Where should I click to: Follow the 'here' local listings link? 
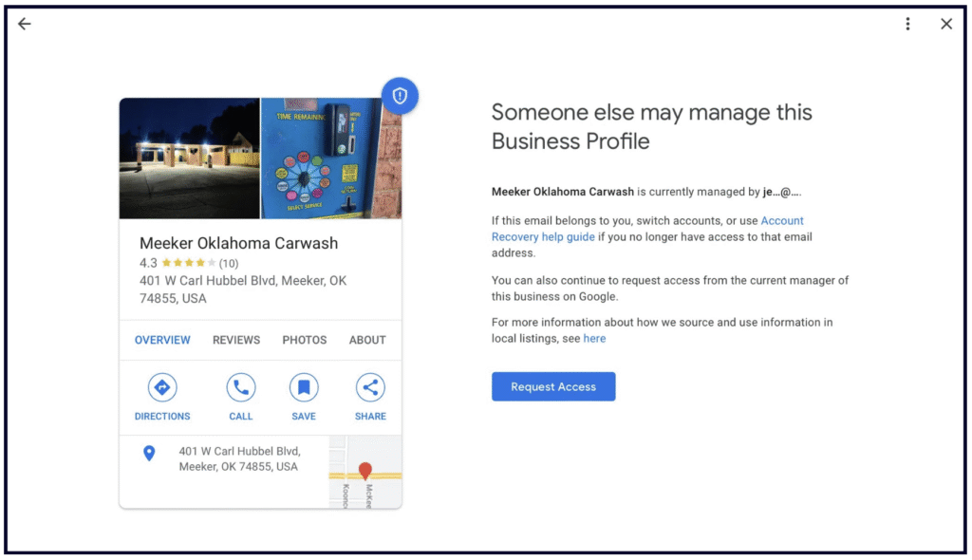click(x=594, y=339)
